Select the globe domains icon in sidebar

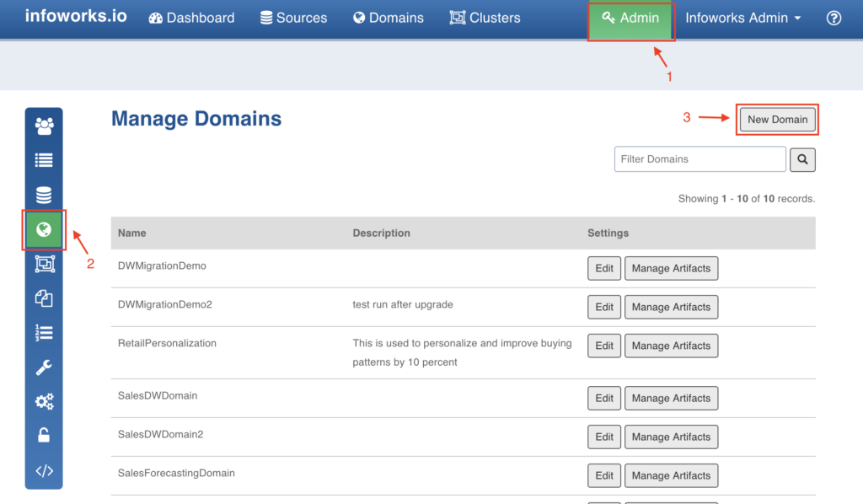click(x=44, y=229)
